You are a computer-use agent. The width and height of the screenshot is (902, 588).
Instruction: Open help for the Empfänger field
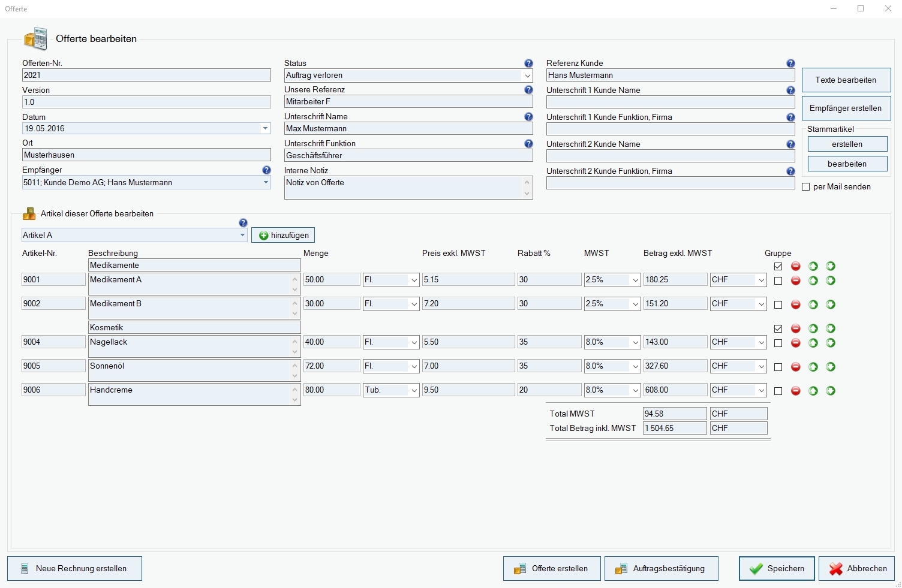[x=266, y=170]
